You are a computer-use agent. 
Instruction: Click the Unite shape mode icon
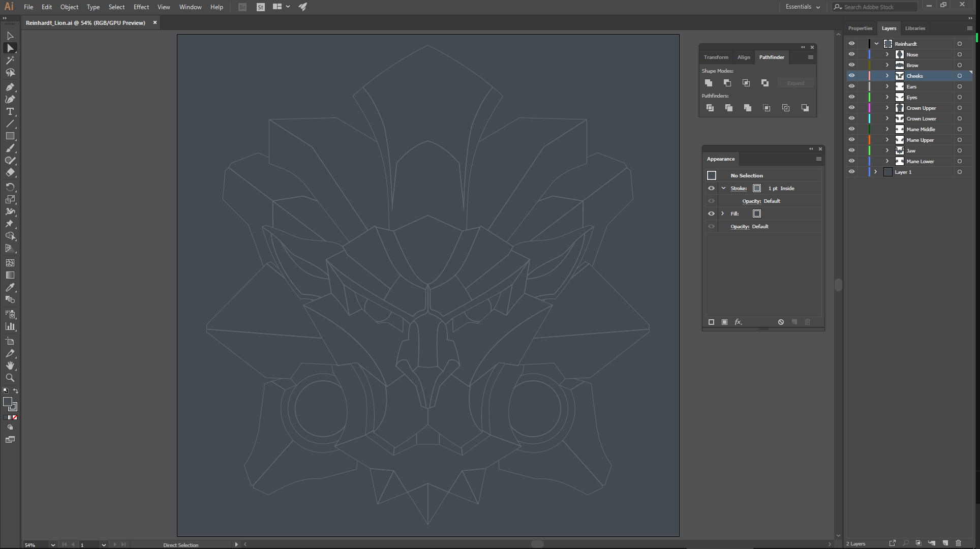click(x=709, y=83)
